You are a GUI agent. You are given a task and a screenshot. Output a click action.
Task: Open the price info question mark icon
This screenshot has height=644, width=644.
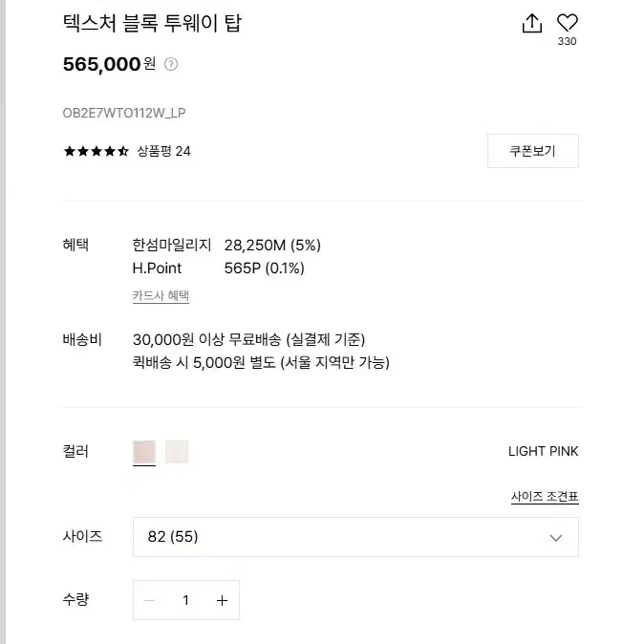coord(171,64)
